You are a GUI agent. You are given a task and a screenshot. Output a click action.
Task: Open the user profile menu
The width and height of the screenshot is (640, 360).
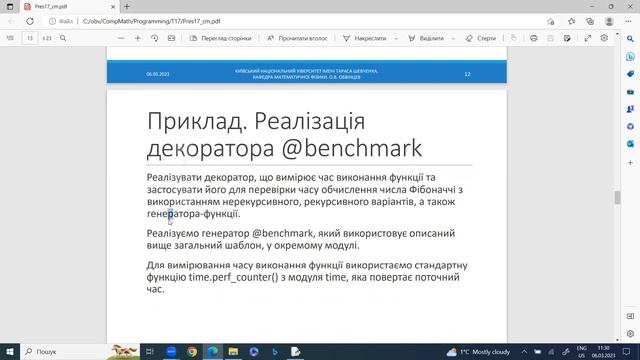[x=609, y=21]
